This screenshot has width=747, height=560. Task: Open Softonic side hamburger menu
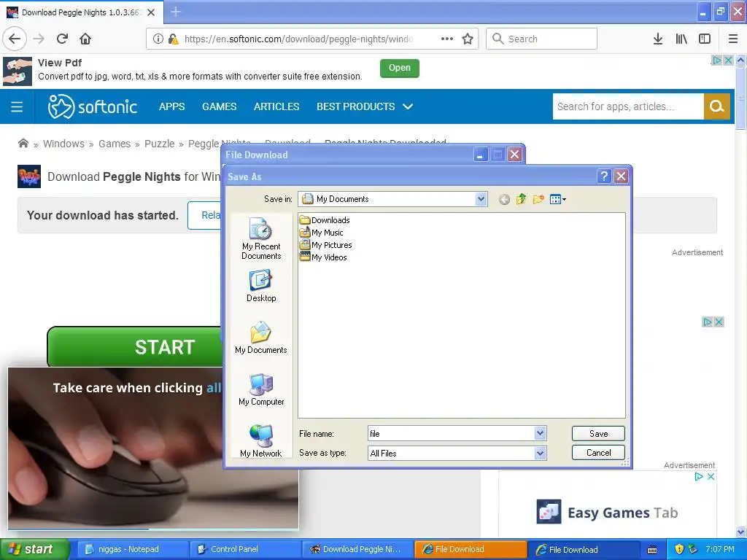[x=17, y=106]
